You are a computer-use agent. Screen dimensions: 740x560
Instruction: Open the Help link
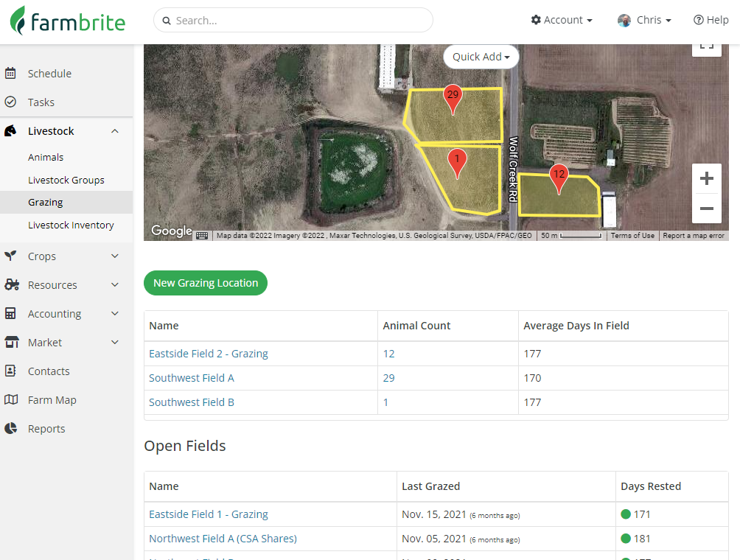[711, 20]
